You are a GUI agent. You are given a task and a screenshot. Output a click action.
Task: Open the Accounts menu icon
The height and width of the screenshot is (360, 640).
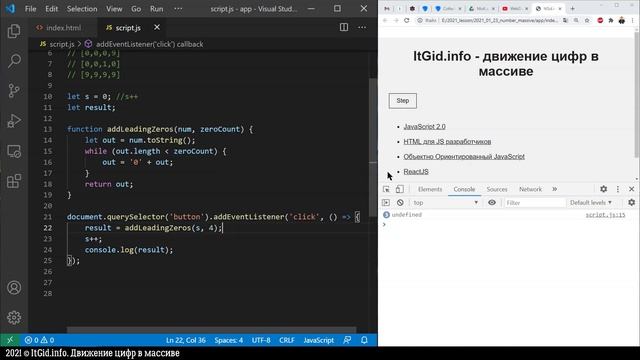(x=14, y=288)
